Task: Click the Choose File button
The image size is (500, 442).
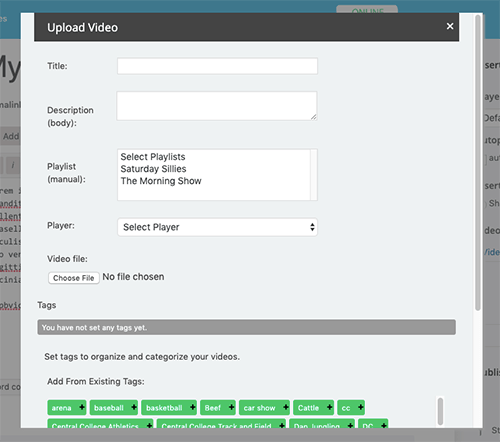Action: pyautogui.click(x=74, y=278)
